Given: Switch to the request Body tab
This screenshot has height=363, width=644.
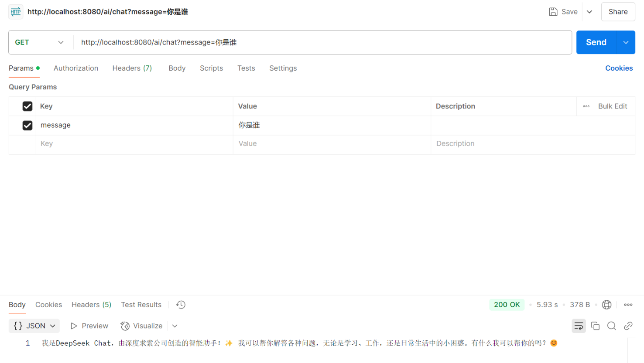Looking at the screenshot, I should point(177,68).
